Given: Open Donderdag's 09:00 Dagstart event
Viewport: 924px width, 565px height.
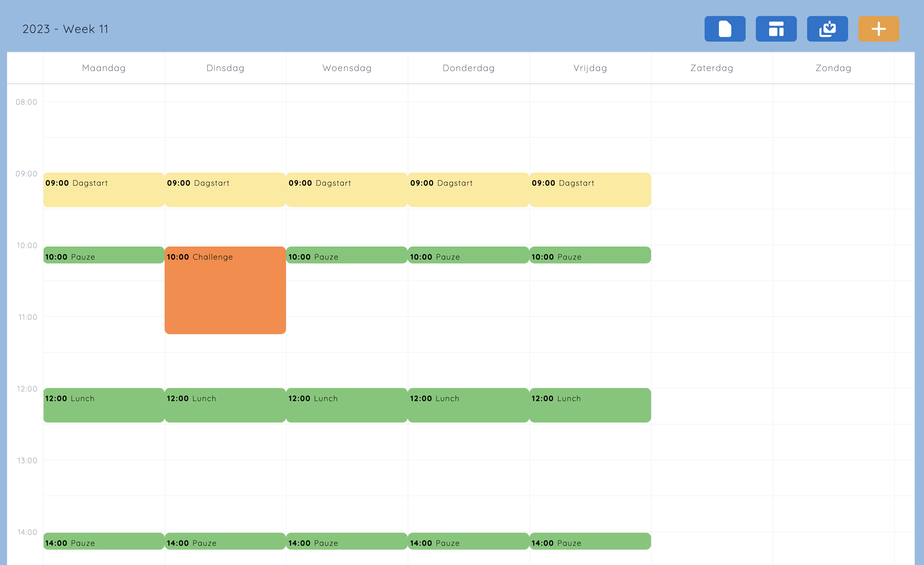Looking at the screenshot, I should coord(468,190).
